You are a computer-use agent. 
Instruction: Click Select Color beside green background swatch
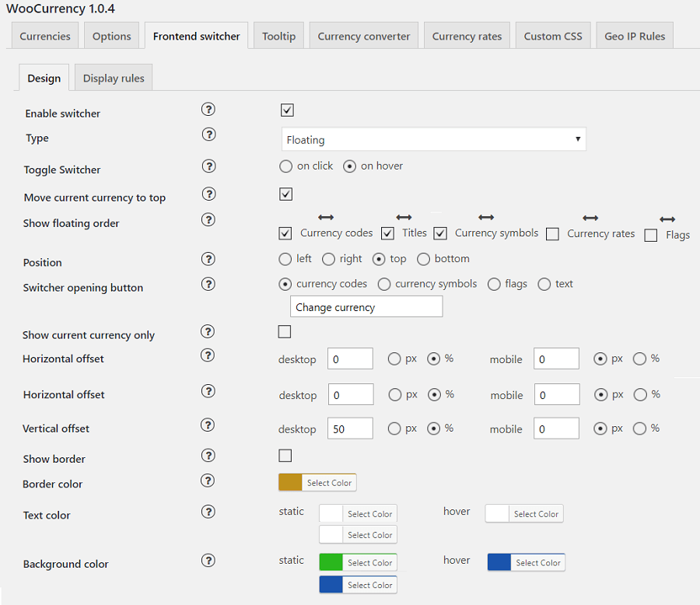pos(369,562)
